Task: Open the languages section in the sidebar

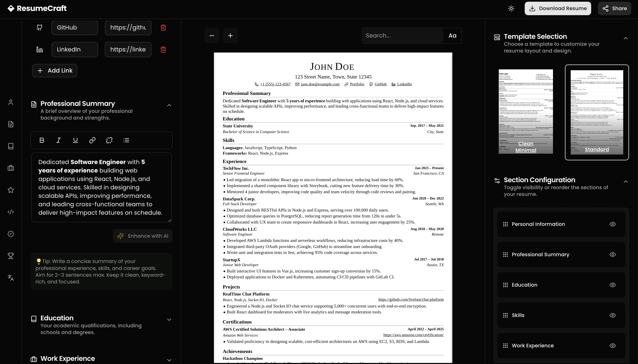Action: [x=11, y=278]
